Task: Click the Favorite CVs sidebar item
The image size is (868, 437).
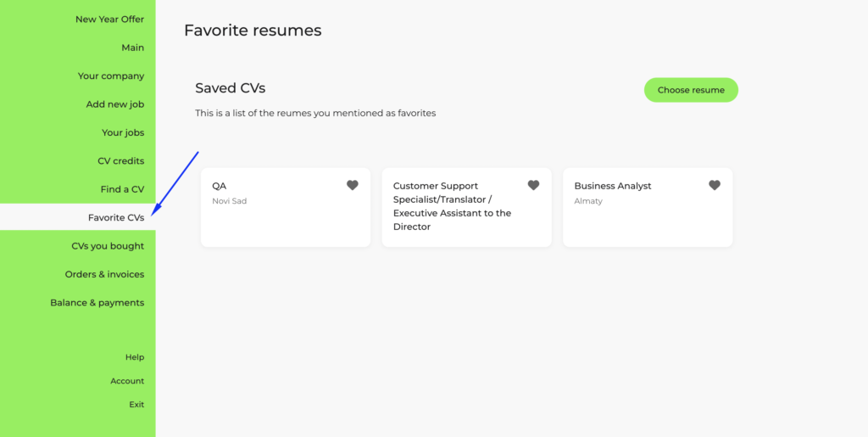Action: (x=115, y=217)
